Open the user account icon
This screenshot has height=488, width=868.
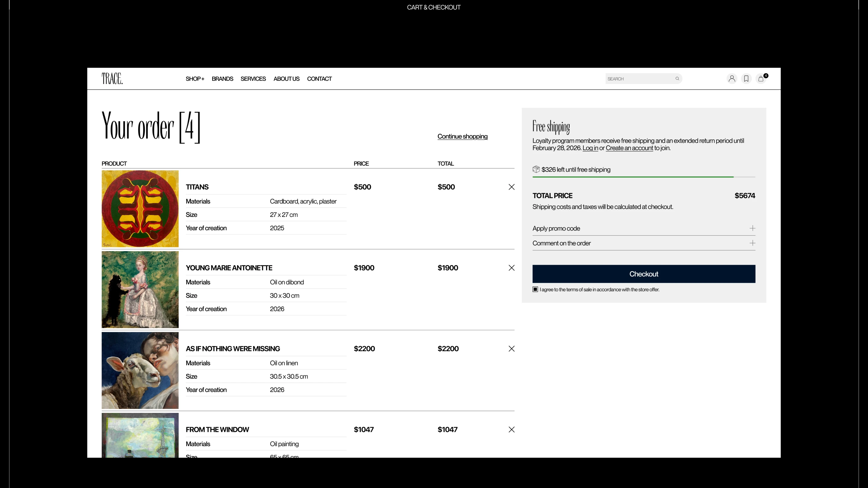(731, 78)
